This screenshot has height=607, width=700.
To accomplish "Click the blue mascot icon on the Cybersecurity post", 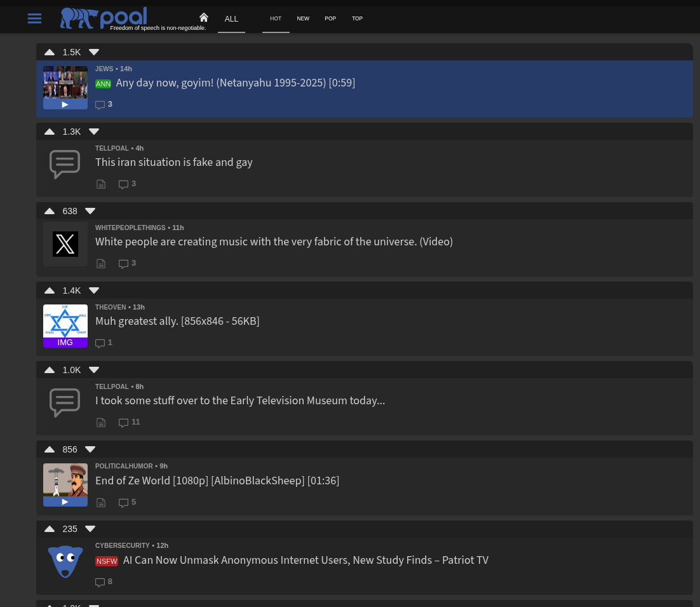I will click(65, 562).
